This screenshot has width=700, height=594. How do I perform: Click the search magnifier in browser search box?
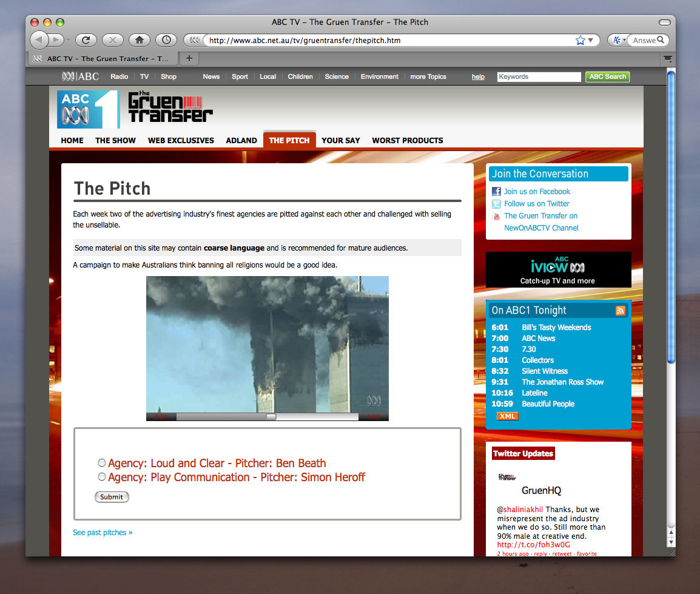point(661,40)
